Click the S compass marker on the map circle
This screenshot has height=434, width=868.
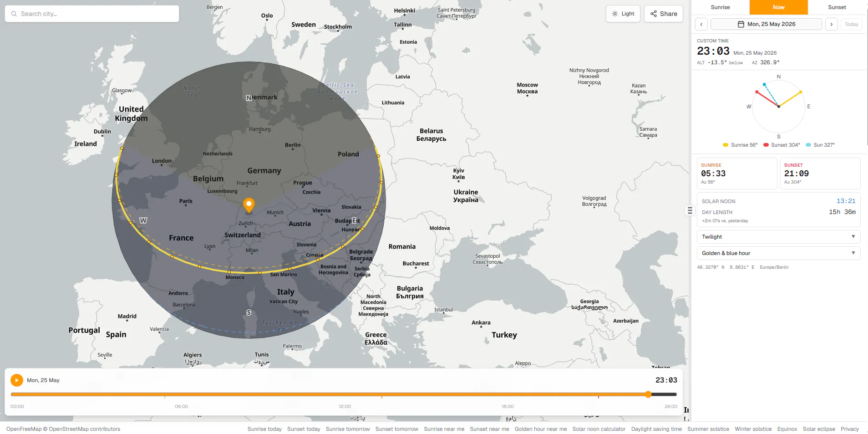pyautogui.click(x=249, y=312)
